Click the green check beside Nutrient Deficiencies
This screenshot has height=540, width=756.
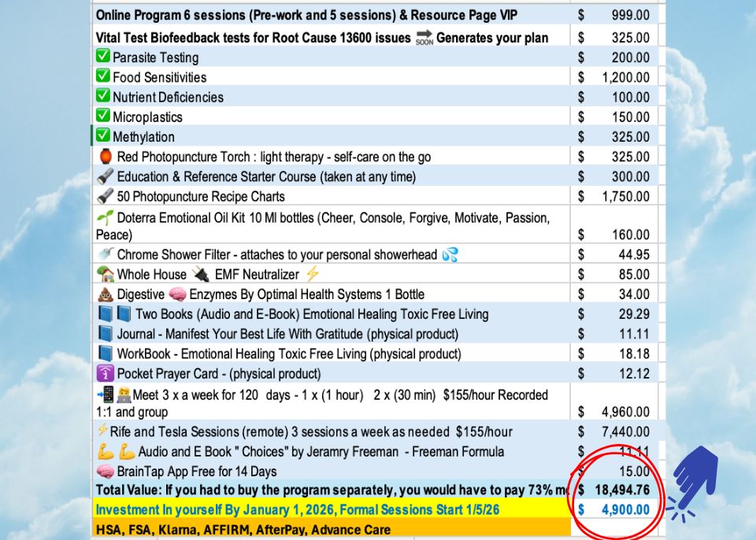pos(102,95)
